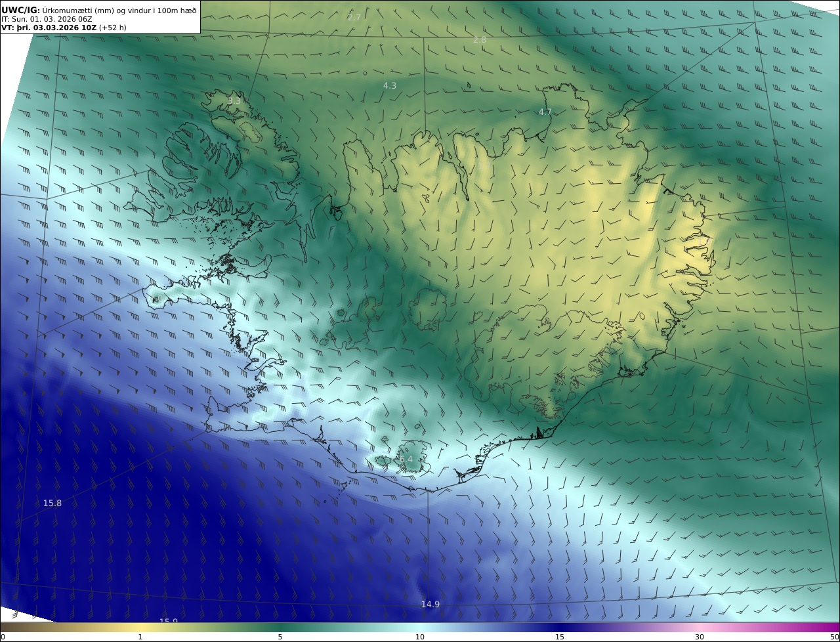Viewport: 840px width, 642px height.
Task: Click the colorbar tick label 0
Action: [x=3, y=637]
